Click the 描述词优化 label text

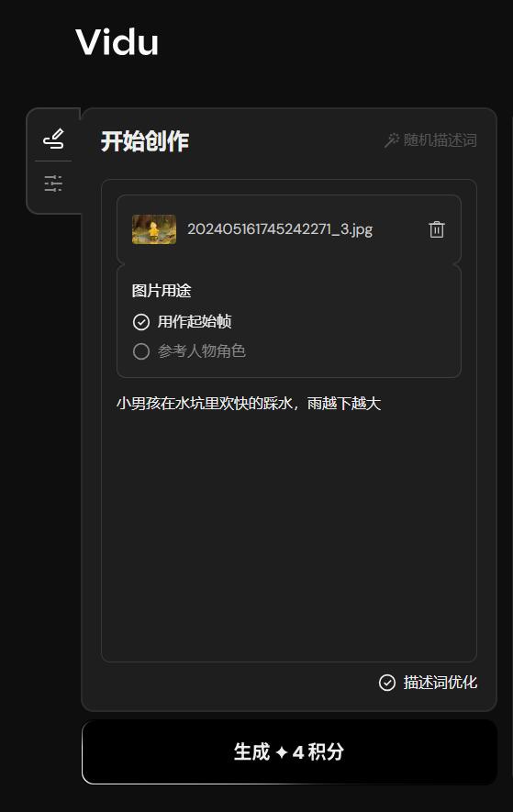click(x=440, y=683)
